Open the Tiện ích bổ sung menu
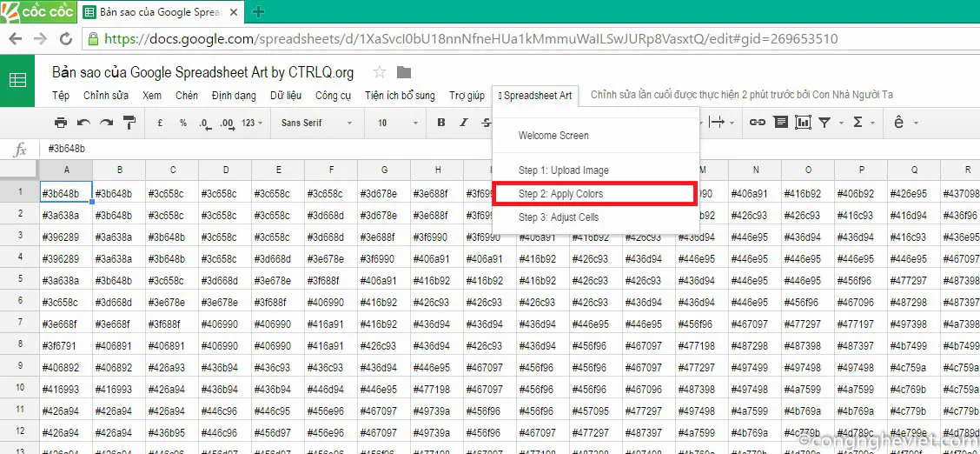The height and width of the screenshot is (454, 980). (x=400, y=95)
